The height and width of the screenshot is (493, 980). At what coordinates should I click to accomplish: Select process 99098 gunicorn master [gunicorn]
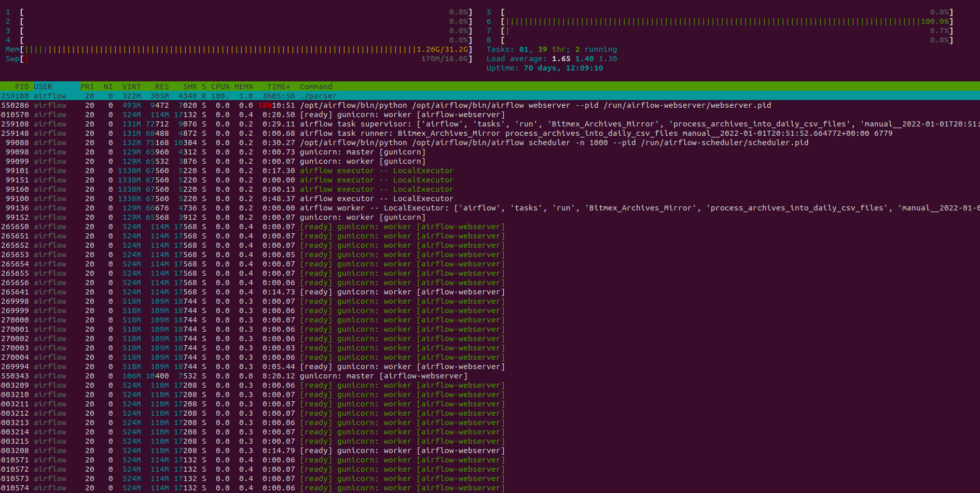tap(490, 152)
